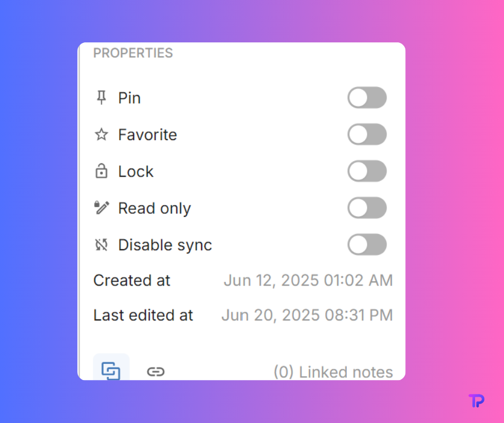Click the star icon beside Favorite

tap(101, 135)
